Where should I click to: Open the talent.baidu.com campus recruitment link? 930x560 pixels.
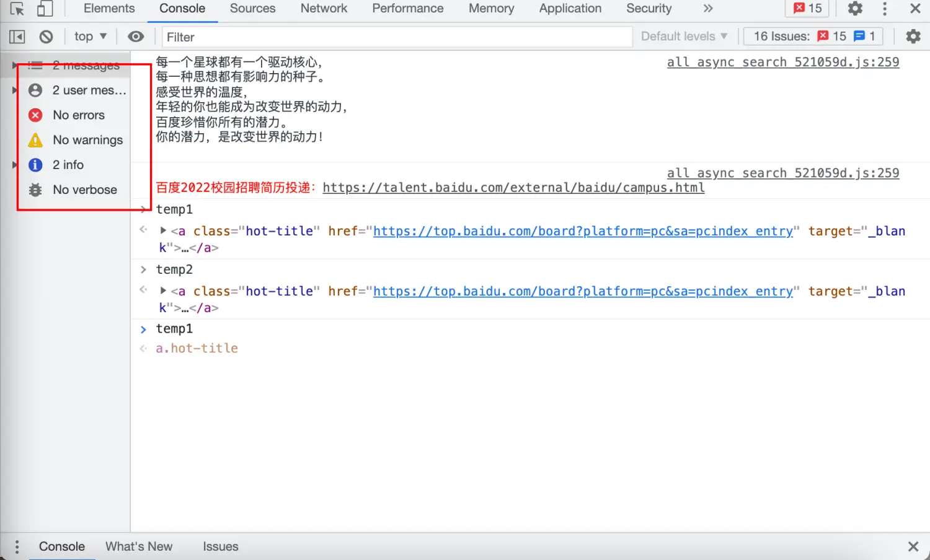point(513,188)
